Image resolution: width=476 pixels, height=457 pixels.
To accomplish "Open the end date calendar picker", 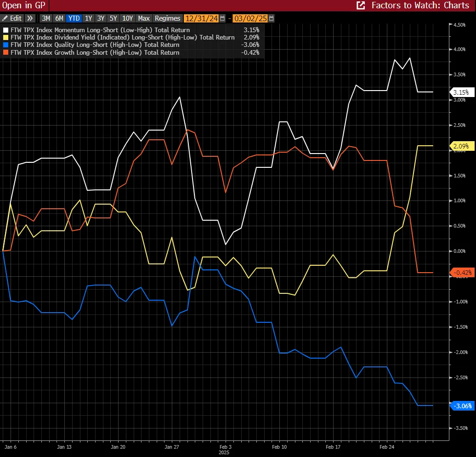I will (x=272, y=18).
